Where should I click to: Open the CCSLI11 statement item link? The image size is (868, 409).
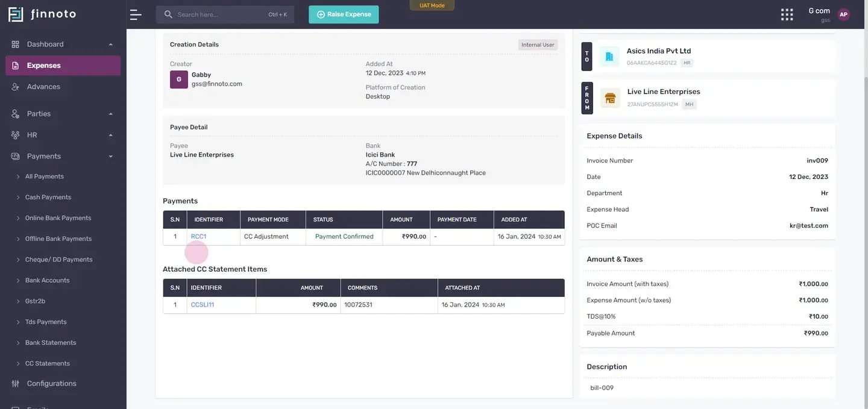coord(203,305)
